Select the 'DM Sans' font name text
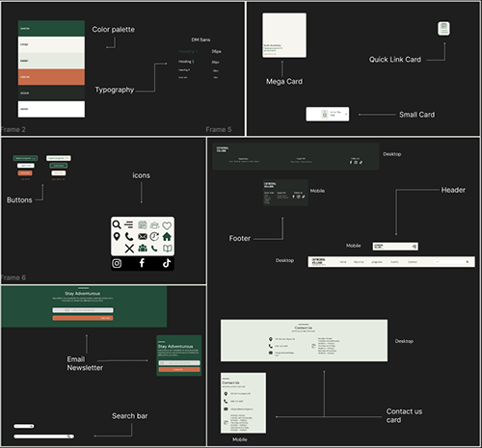The image size is (482, 448). 201,40
